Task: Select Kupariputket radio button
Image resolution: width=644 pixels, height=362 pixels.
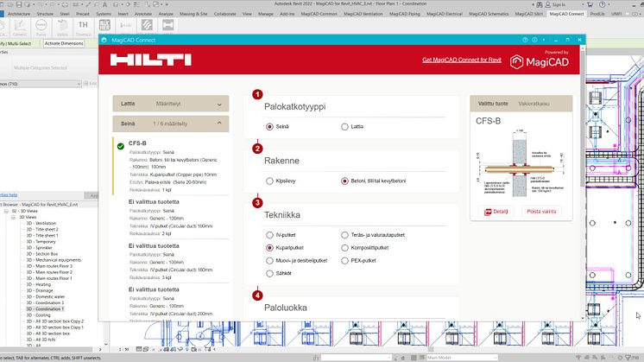Action: click(x=269, y=248)
